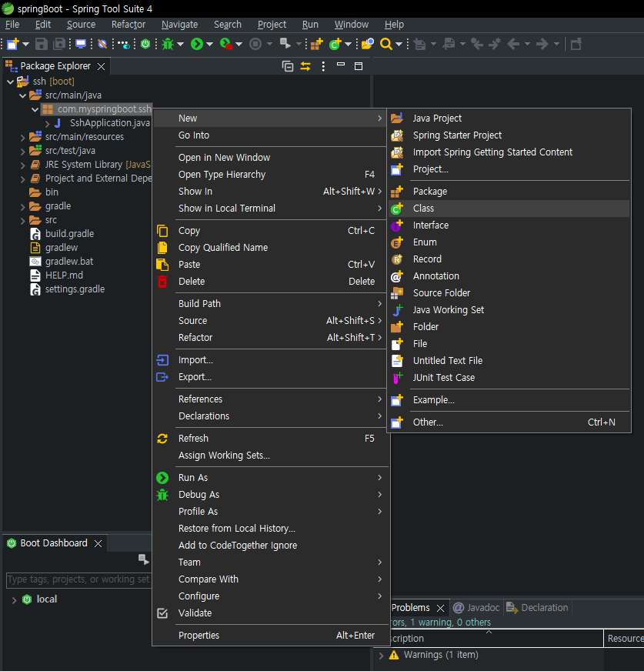Viewport: 644px width, 671px height.
Task: Collapse the ssh [boot] project node
Action: [x=10, y=82]
